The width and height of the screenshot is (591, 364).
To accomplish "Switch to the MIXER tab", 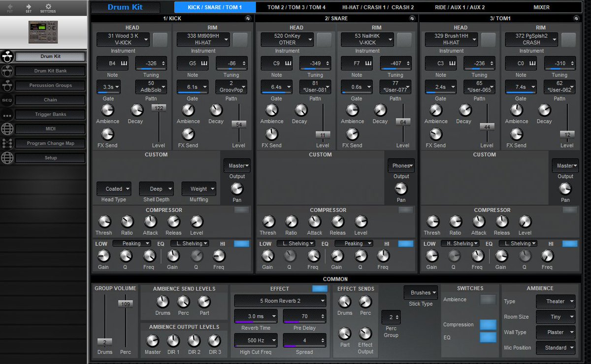I will tap(542, 7).
